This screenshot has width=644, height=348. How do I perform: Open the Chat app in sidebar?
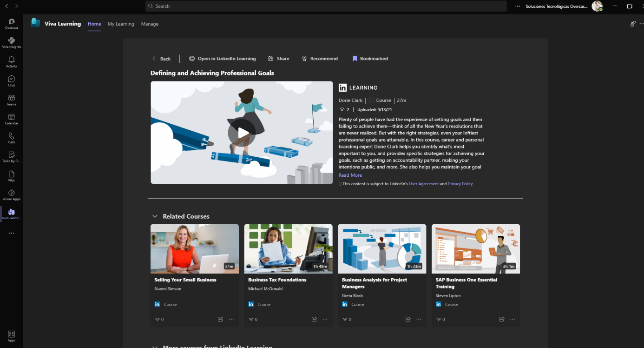[12, 81]
